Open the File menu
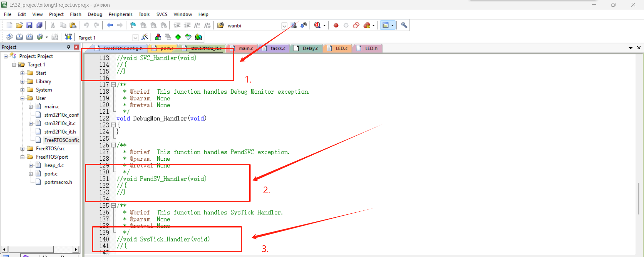This screenshot has width=644, height=257. coord(7,14)
